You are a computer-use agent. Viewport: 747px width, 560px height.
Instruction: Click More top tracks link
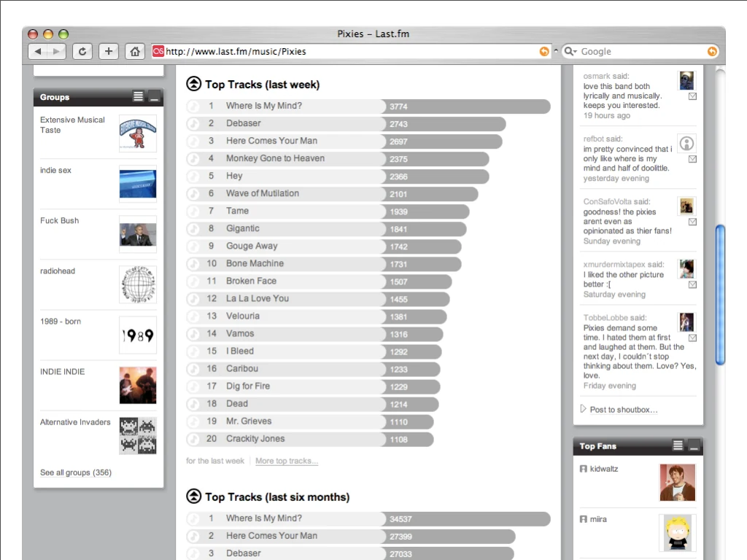[286, 461]
